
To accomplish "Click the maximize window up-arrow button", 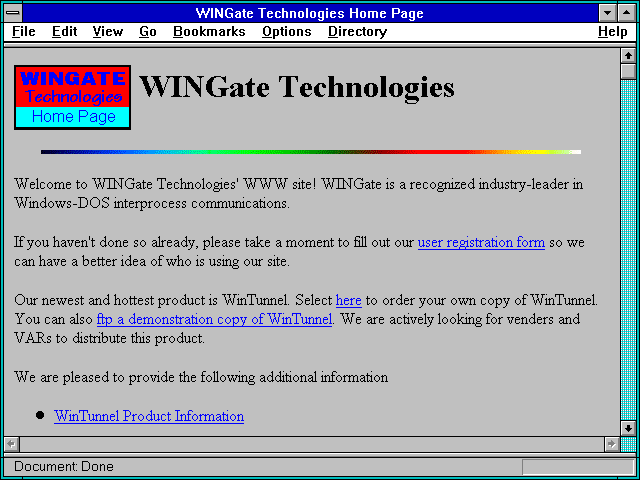I will coord(627,13).
